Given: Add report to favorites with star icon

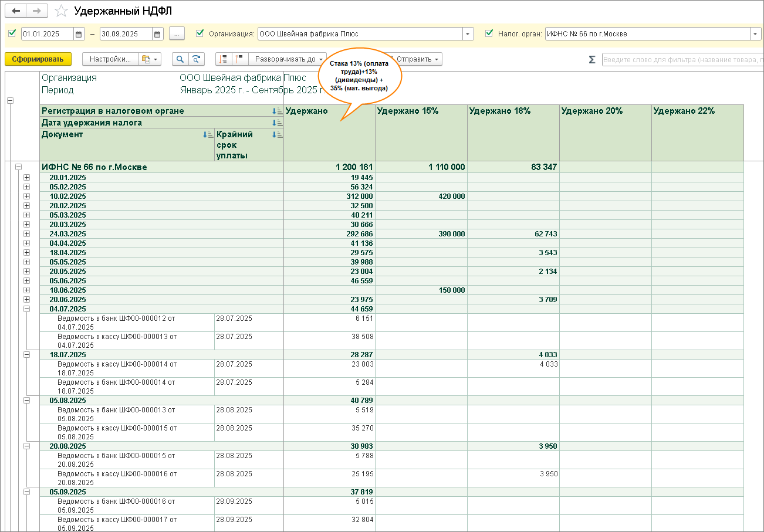Looking at the screenshot, I should pyautogui.click(x=60, y=11).
